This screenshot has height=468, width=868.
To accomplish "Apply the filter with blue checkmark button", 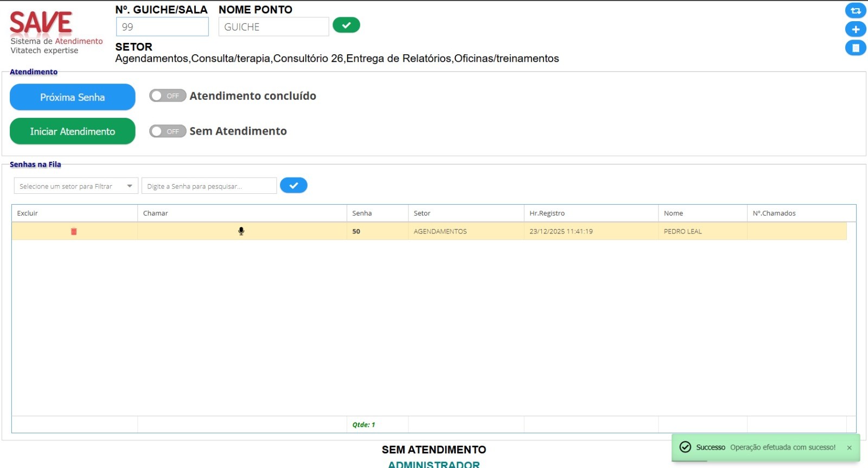I will (293, 186).
